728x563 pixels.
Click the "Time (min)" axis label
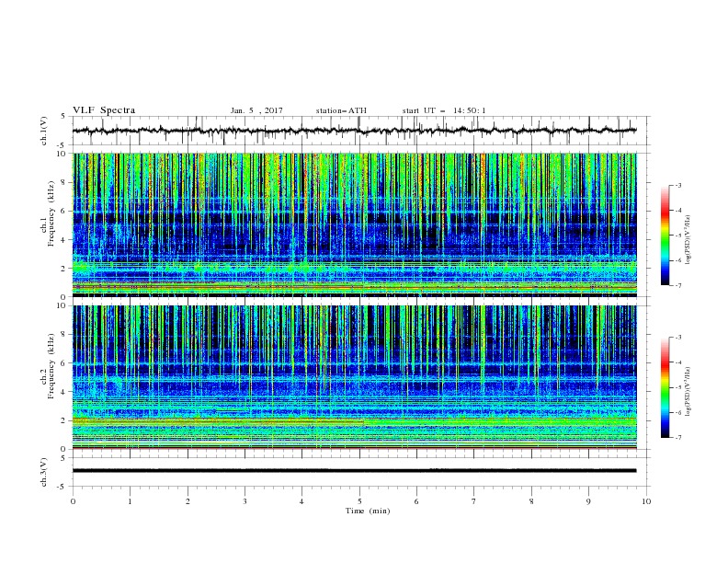click(x=368, y=511)
